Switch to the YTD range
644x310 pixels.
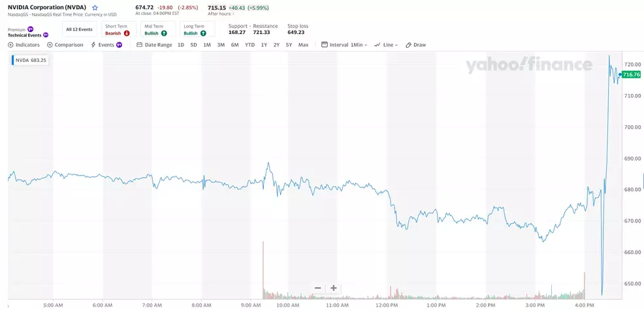[250, 45]
